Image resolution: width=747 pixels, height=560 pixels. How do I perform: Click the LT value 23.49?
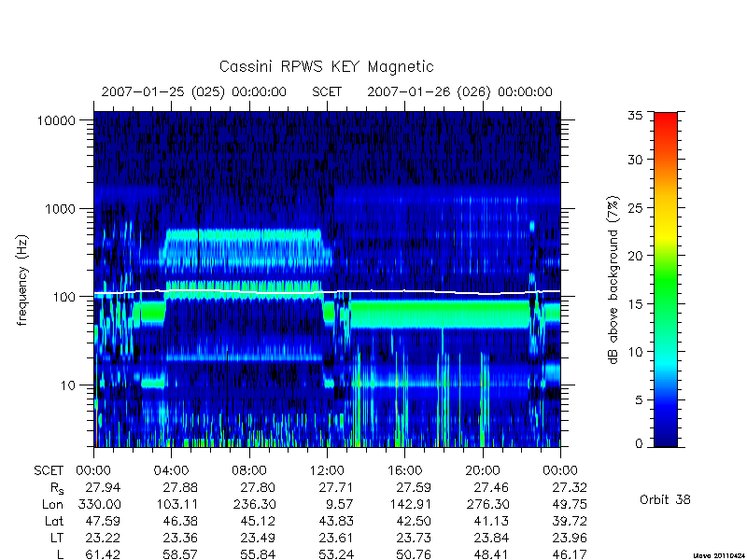pyautogui.click(x=258, y=539)
